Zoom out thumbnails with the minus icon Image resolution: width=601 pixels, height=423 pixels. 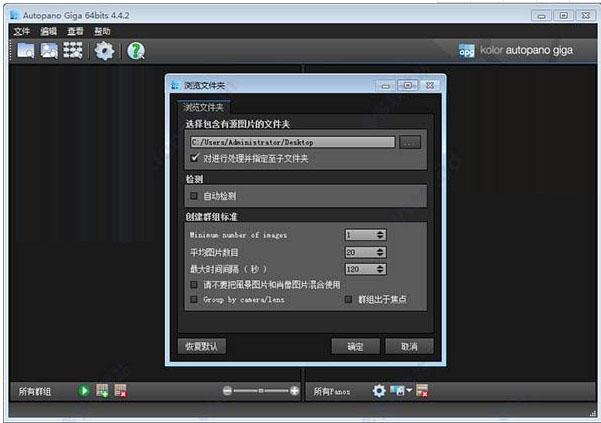tap(227, 391)
